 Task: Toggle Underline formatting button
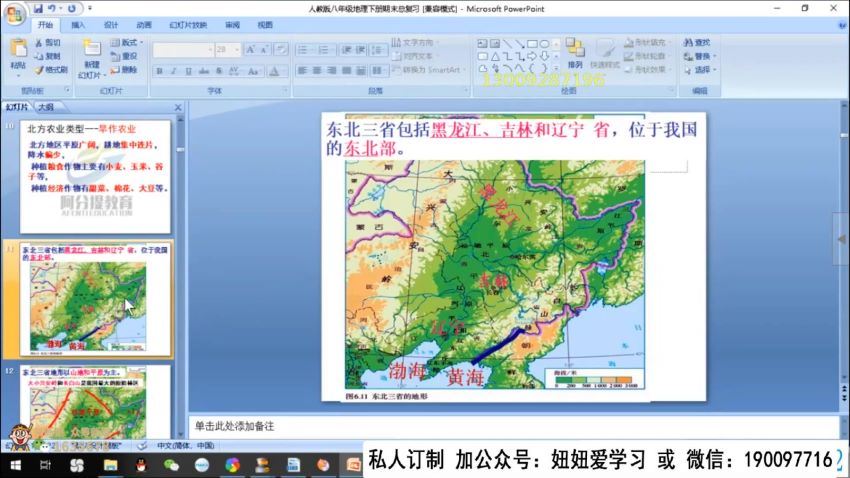coord(188,71)
